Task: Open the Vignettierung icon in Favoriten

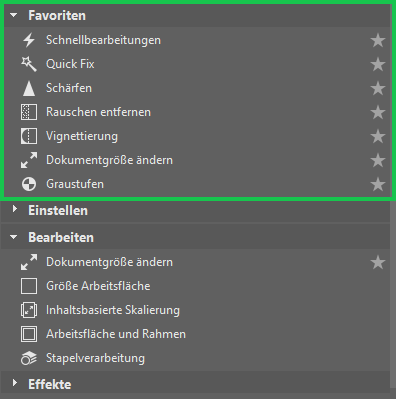Action: [29, 136]
